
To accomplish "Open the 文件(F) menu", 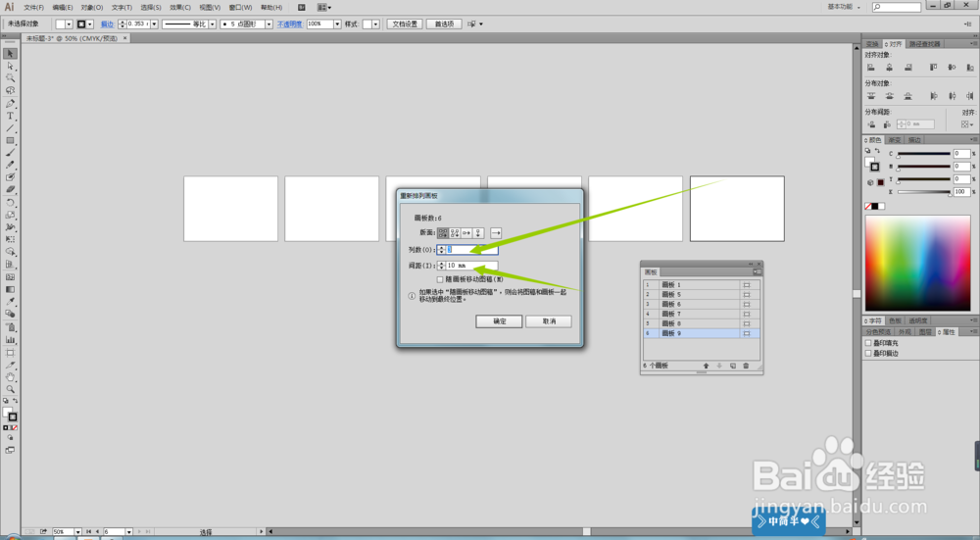I will click(33, 8).
